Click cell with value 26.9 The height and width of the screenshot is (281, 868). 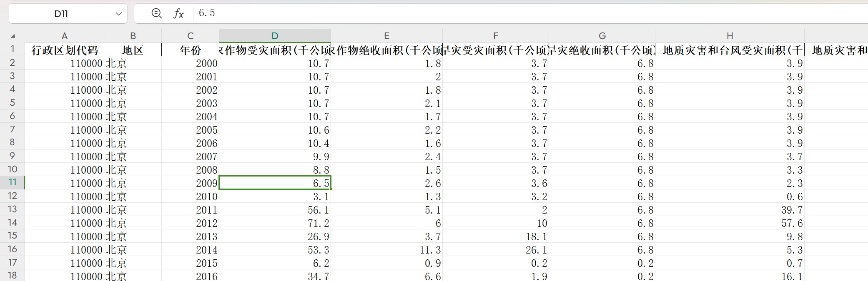[275, 236]
